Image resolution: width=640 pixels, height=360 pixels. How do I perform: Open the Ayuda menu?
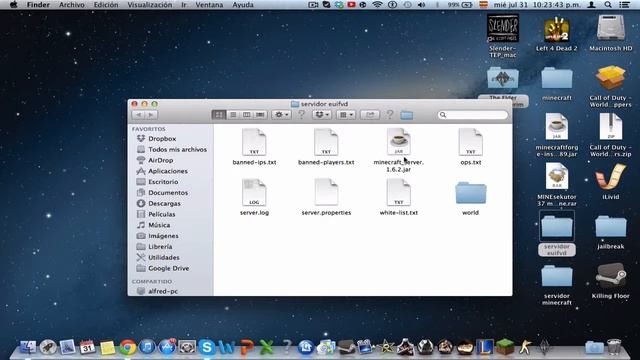tap(243, 5)
